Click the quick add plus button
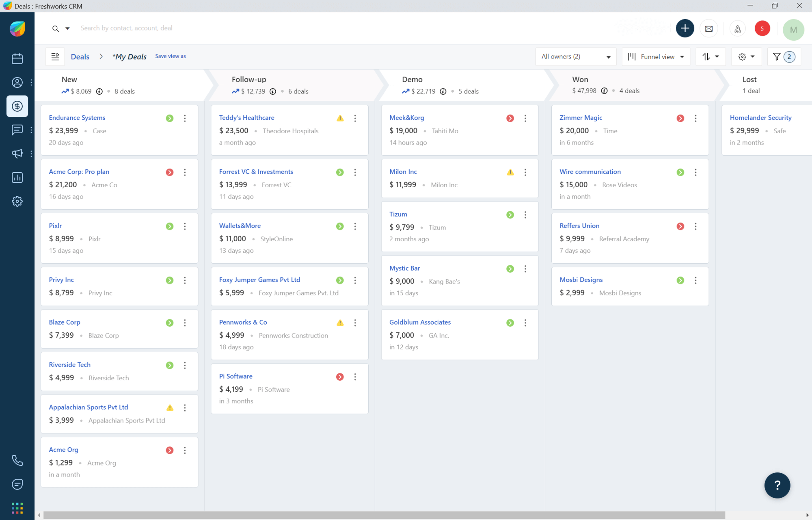 coord(685,28)
